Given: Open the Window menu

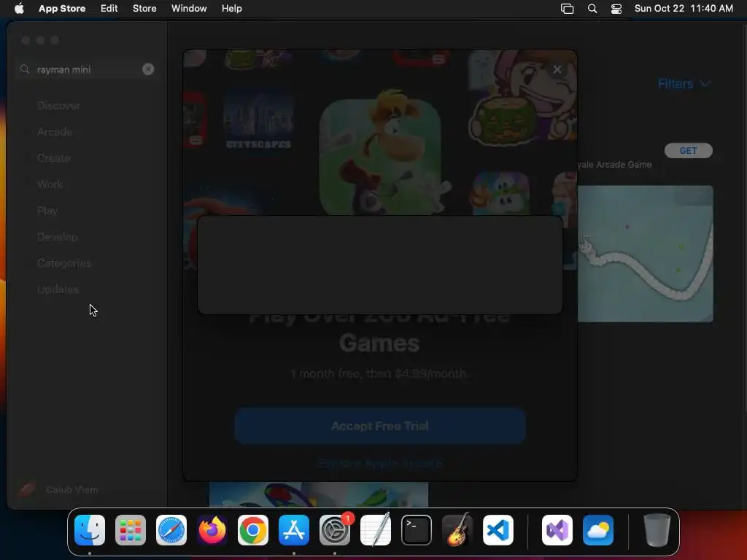Looking at the screenshot, I should click(x=189, y=9).
